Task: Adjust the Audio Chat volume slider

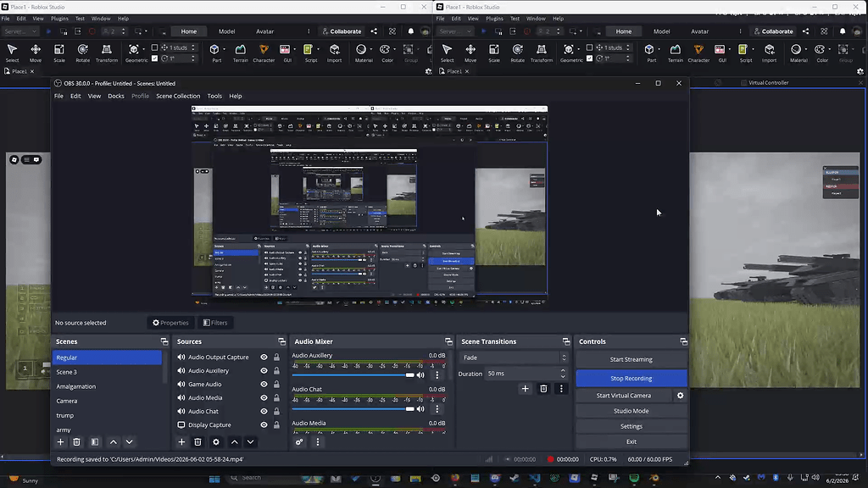Action: click(353, 409)
